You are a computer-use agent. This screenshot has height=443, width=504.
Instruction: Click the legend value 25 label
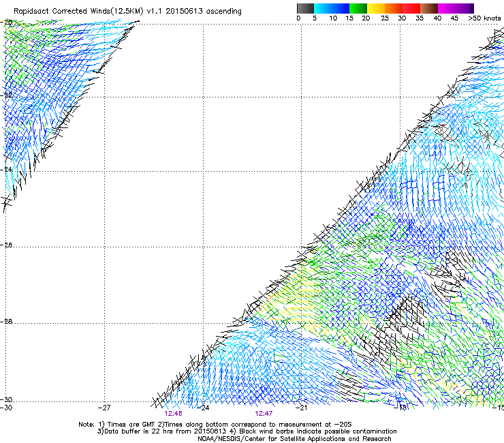pos(385,18)
